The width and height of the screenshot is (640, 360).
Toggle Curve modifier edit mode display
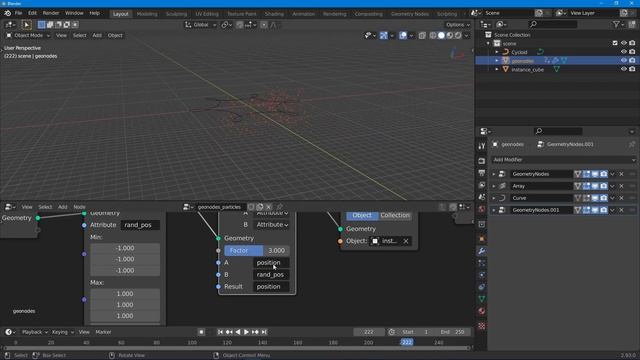586,198
